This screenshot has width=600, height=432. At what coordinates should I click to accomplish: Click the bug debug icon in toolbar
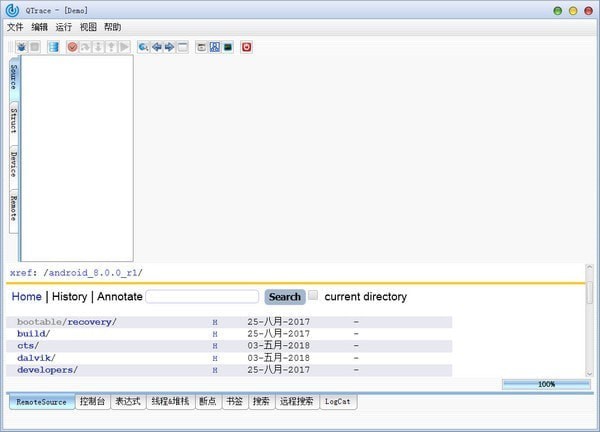tap(20, 47)
